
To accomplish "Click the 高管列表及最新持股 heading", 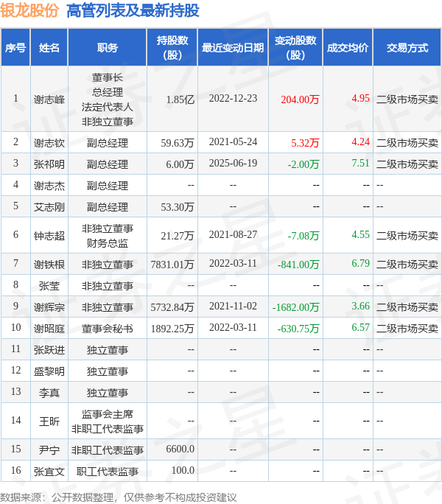I will click(133, 10).
